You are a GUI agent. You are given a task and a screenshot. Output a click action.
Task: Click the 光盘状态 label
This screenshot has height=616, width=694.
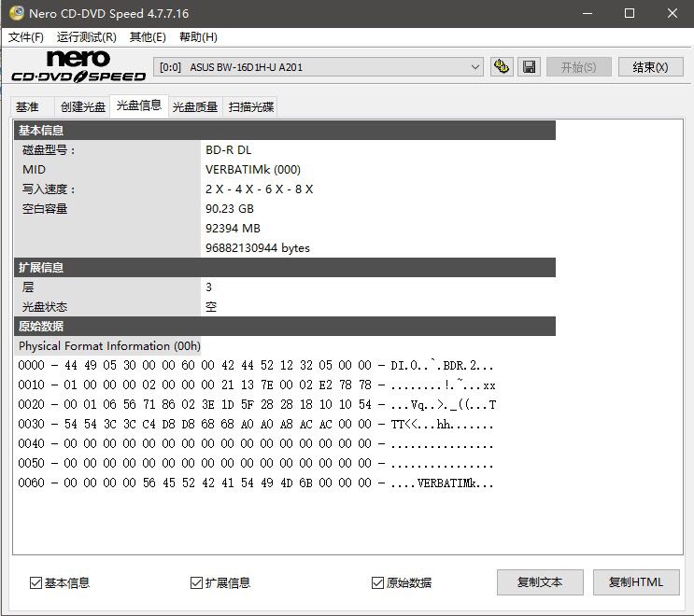(45, 307)
